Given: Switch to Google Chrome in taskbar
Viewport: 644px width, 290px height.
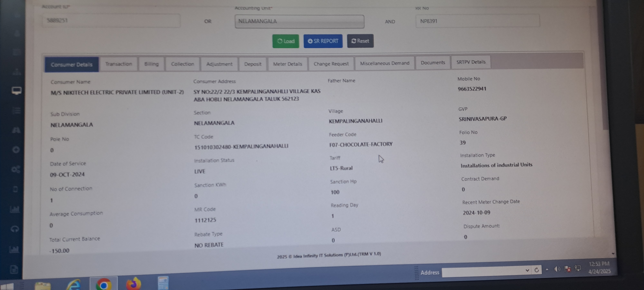Looking at the screenshot, I should (x=104, y=284).
